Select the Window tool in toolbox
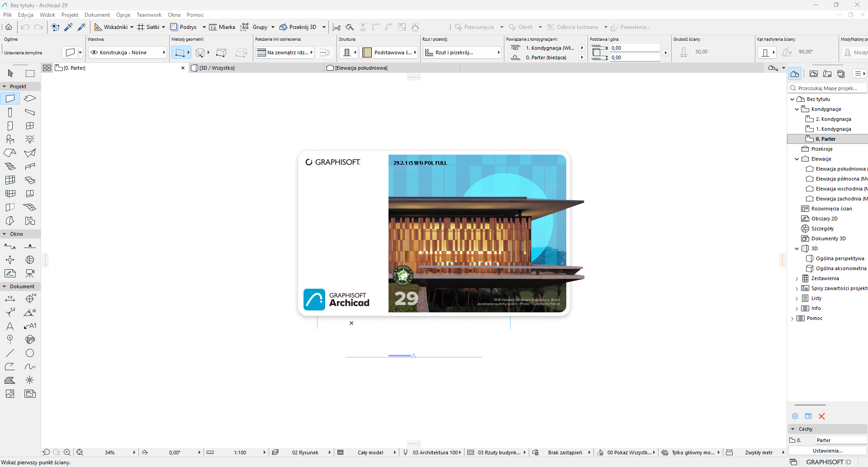This screenshot has height=467, width=868. [x=30, y=126]
